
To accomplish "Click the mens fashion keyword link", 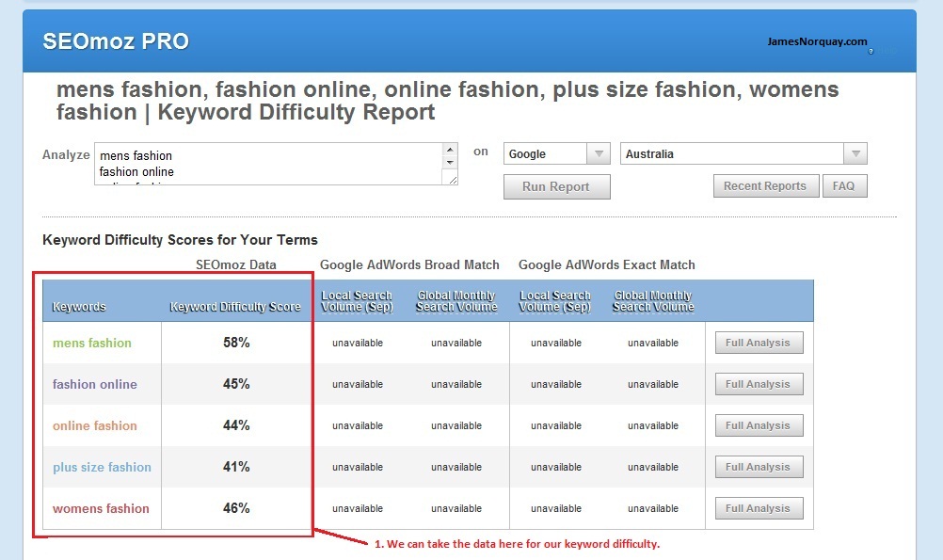I will (92, 344).
